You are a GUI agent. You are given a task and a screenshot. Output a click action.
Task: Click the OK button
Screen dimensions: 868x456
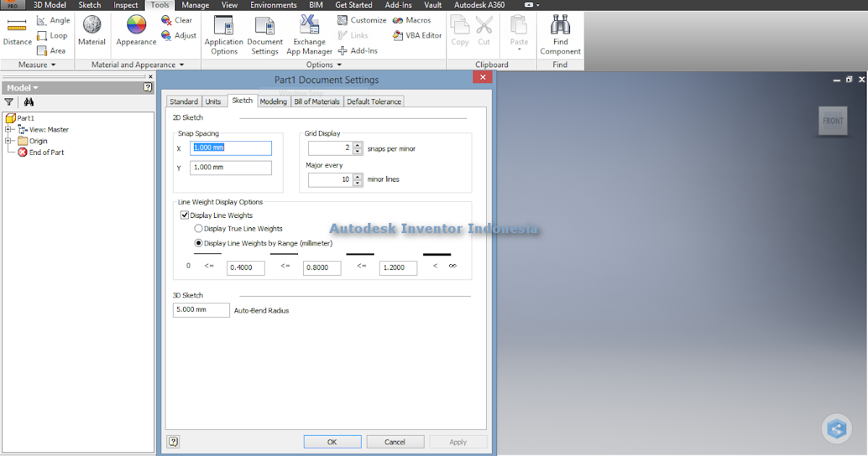[x=332, y=442]
